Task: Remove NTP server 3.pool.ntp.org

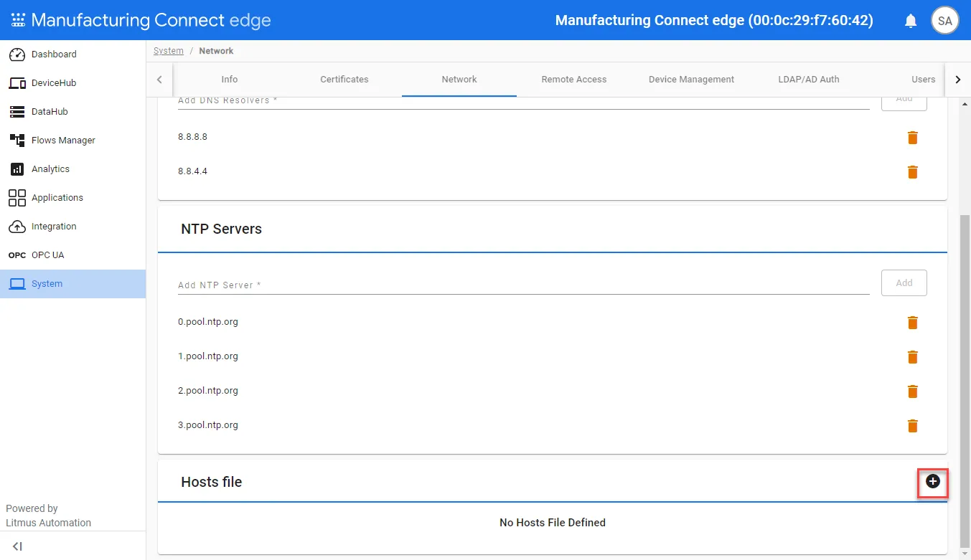Action: tap(913, 426)
